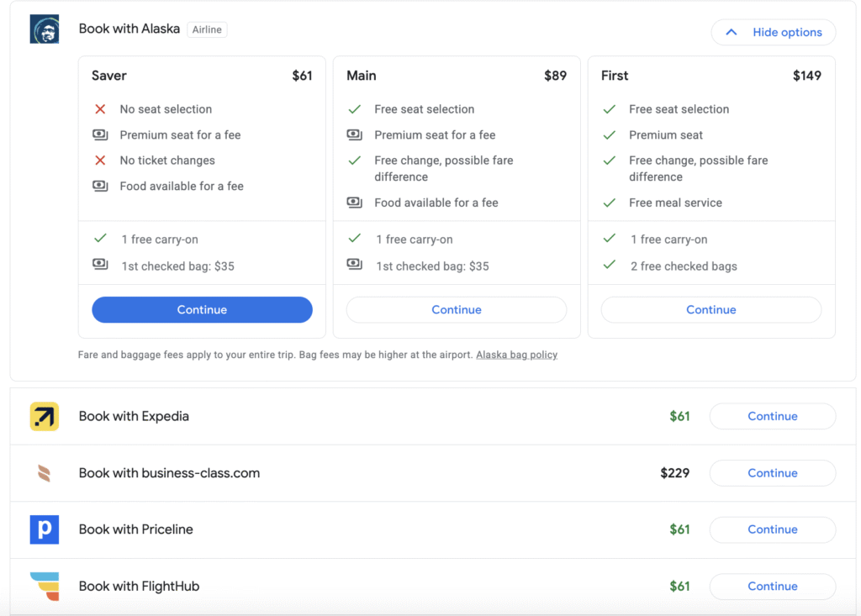The width and height of the screenshot is (861, 616).
Task: Continue booking with business-class.com
Action: coord(773,473)
